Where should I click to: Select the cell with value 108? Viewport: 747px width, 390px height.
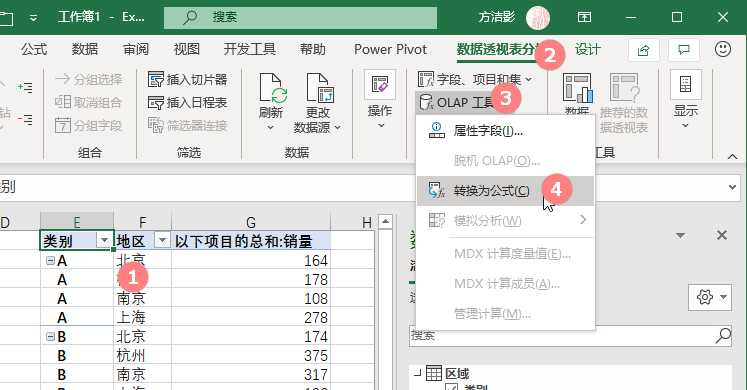[x=251, y=299]
